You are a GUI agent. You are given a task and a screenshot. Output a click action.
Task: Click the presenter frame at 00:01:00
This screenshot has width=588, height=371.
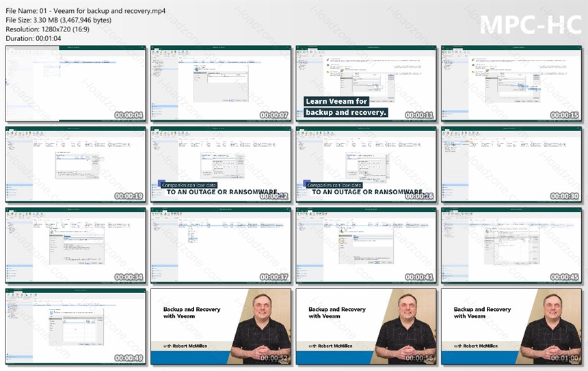[x=511, y=327]
